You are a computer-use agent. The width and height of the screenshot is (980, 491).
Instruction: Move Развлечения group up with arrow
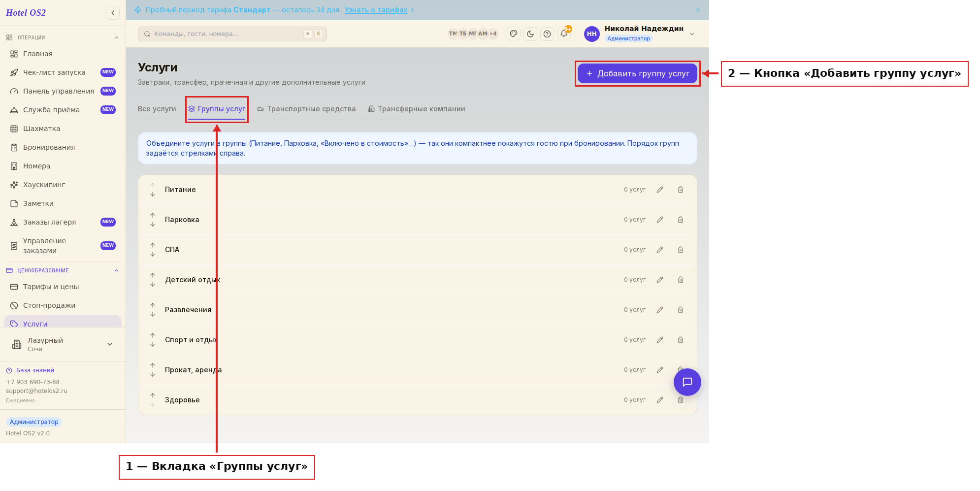(153, 305)
